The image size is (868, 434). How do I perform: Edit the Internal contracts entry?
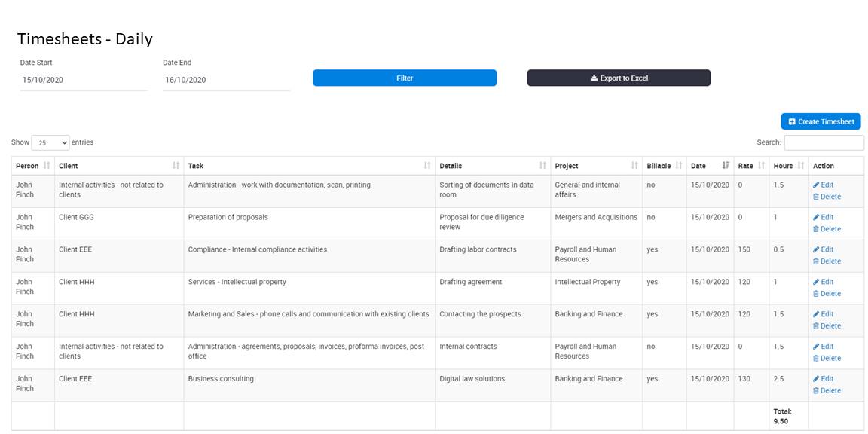tap(823, 347)
